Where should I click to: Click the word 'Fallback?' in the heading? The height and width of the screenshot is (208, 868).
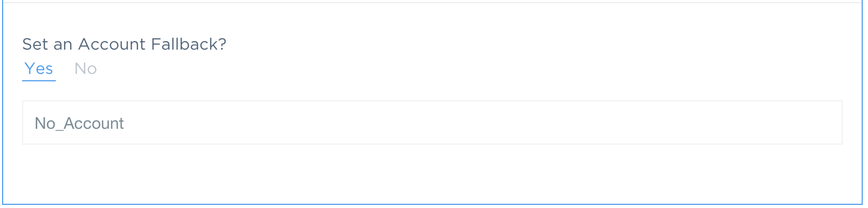click(x=189, y=44)
